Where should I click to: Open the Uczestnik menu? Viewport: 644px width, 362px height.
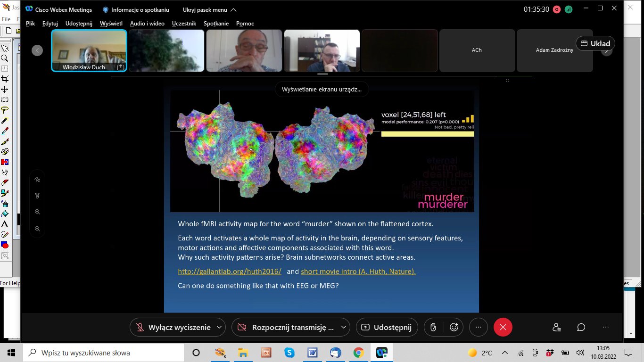click(x=184, y=24)
